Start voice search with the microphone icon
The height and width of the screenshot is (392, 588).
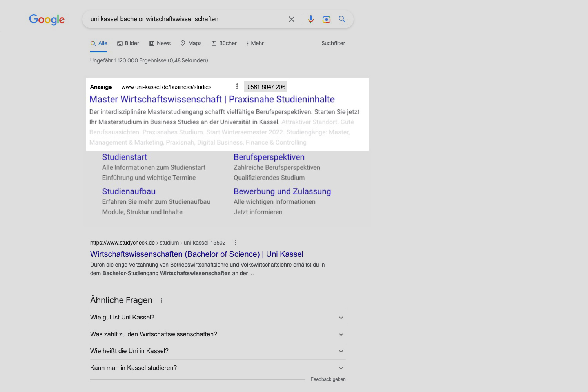click(x=311, y=19)
